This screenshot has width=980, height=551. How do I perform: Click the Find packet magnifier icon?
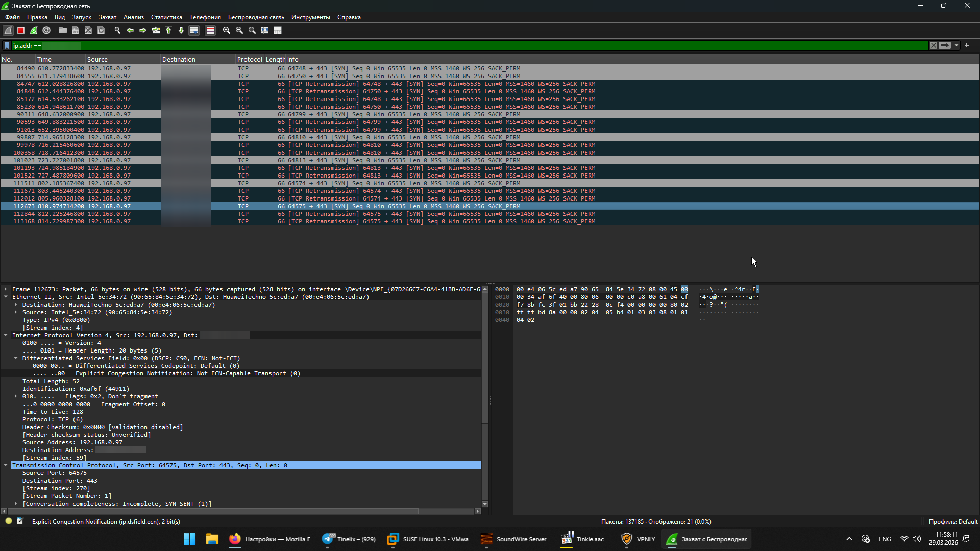[x=117, y=31]
